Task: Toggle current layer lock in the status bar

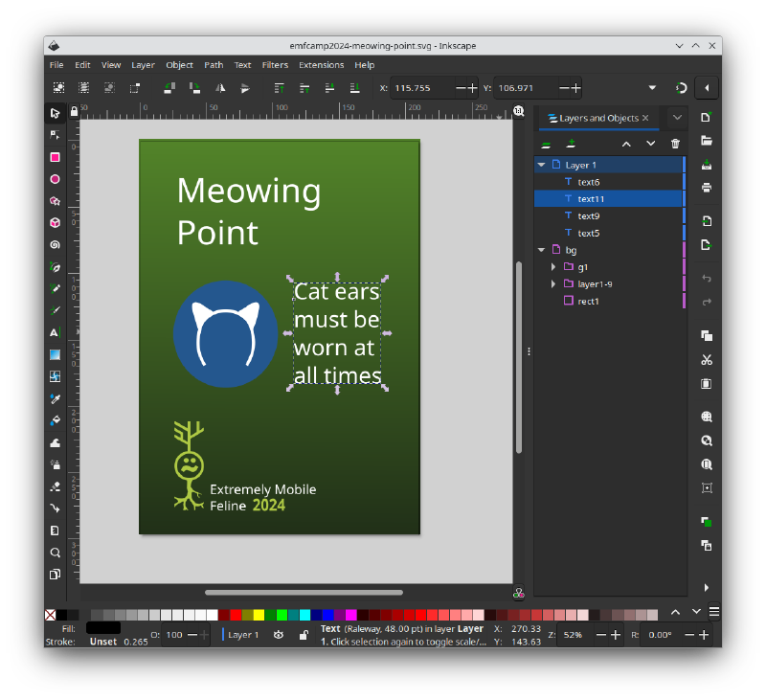Action: point(304,635)
